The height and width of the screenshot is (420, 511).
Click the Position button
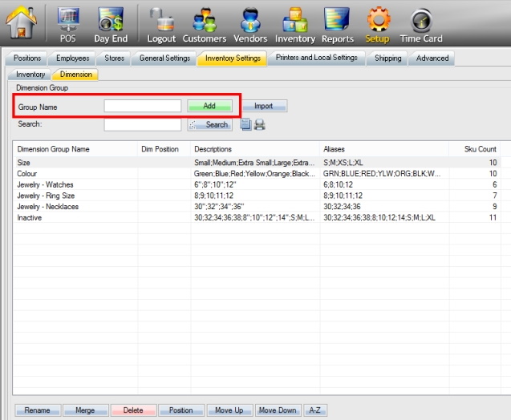tap(180, 410)
